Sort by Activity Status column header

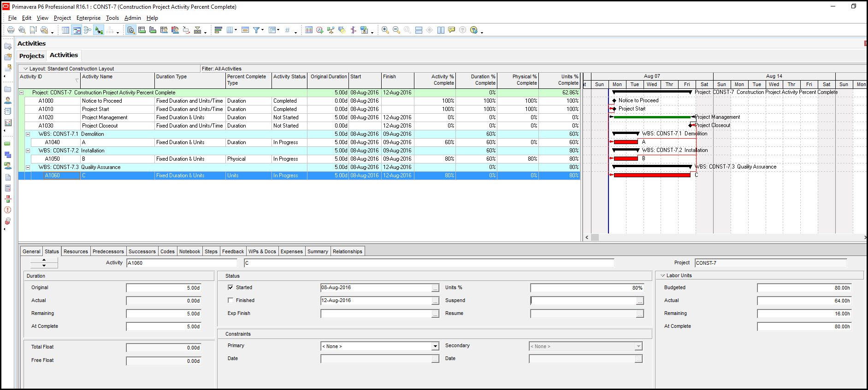[289, 80]
